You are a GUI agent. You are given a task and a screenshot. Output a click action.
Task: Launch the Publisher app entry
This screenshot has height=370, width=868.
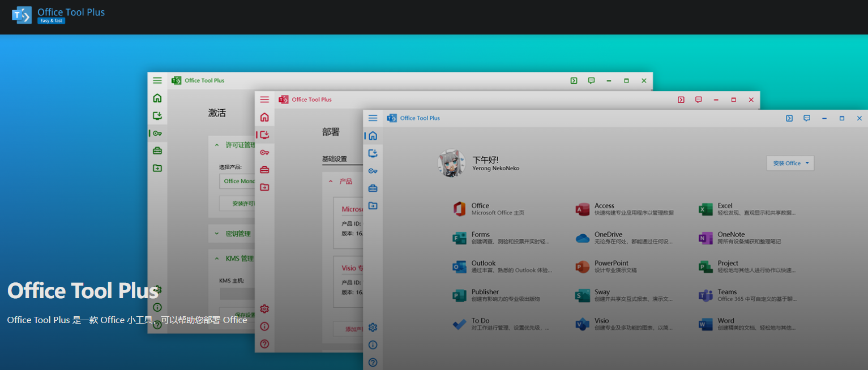(496, 295)
